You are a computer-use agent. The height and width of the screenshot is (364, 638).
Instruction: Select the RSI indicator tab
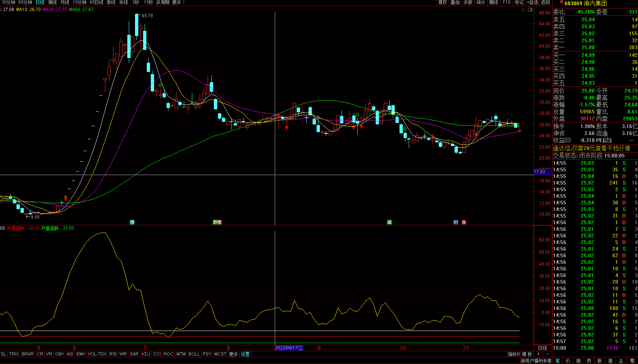click(113, 354)
